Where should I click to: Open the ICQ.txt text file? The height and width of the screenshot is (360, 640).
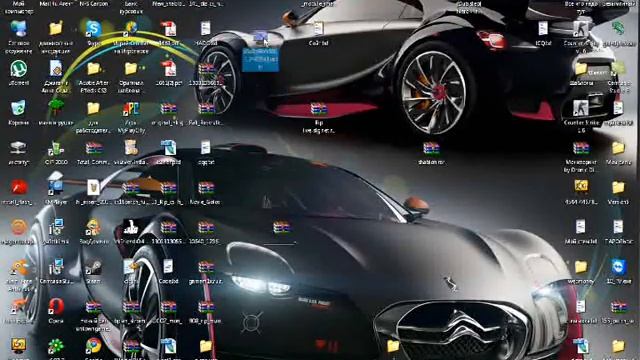[x=543, y=29]
